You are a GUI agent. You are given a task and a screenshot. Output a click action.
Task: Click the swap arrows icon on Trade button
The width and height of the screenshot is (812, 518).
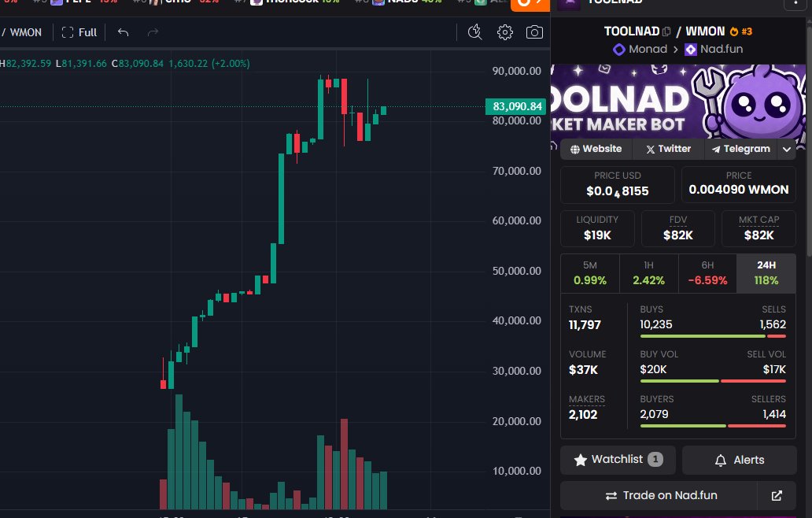coord(611,496)
